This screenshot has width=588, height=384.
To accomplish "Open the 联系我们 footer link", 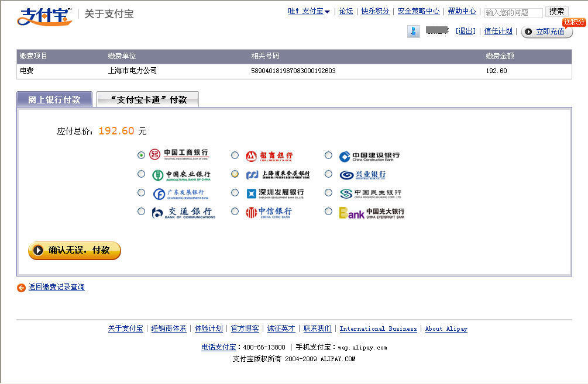I will [318, 328].
